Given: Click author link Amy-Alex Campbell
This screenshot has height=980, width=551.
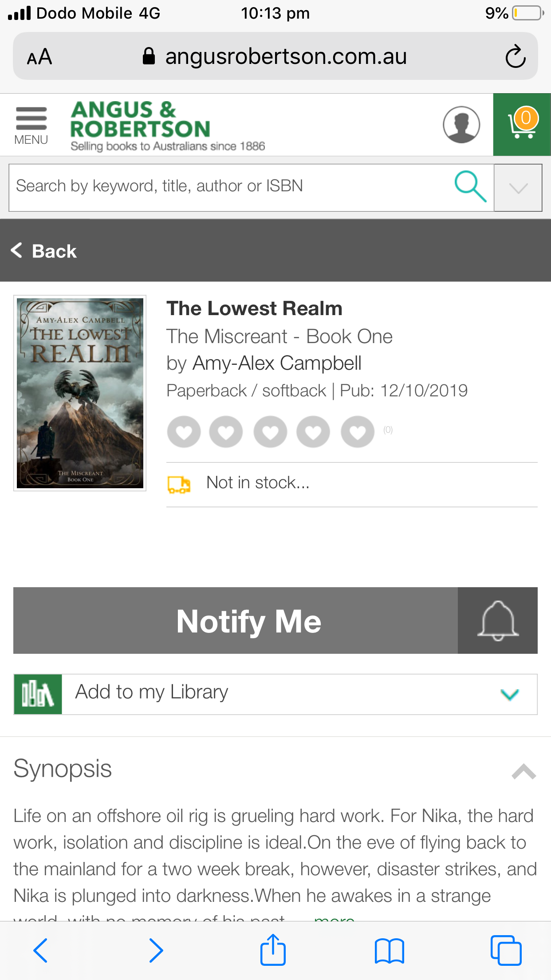Looking at the screenshot, I should 277,363.
